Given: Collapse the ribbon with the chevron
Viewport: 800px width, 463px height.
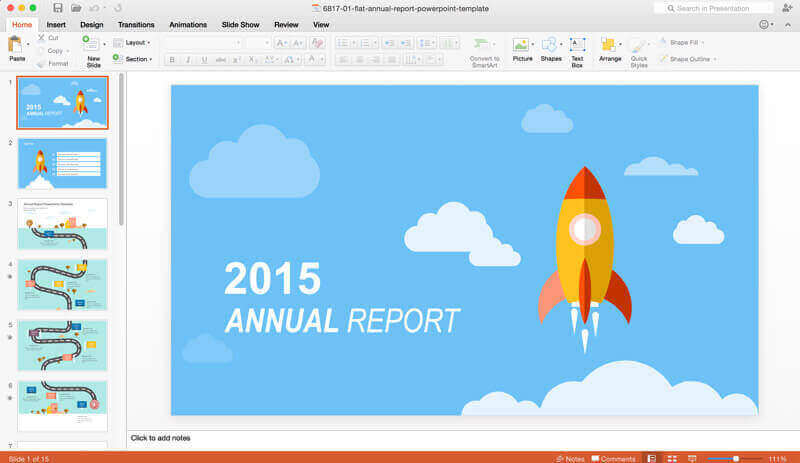Looking at the screenshot, I should point(787,24).
